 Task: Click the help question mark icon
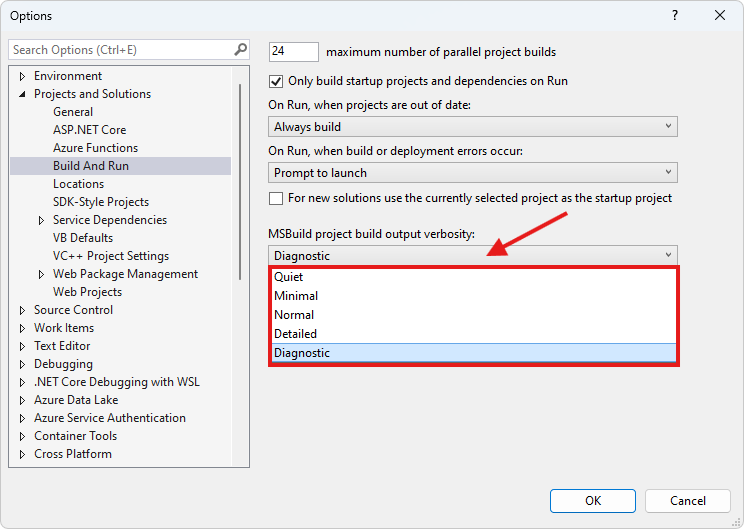pos(675,15)
